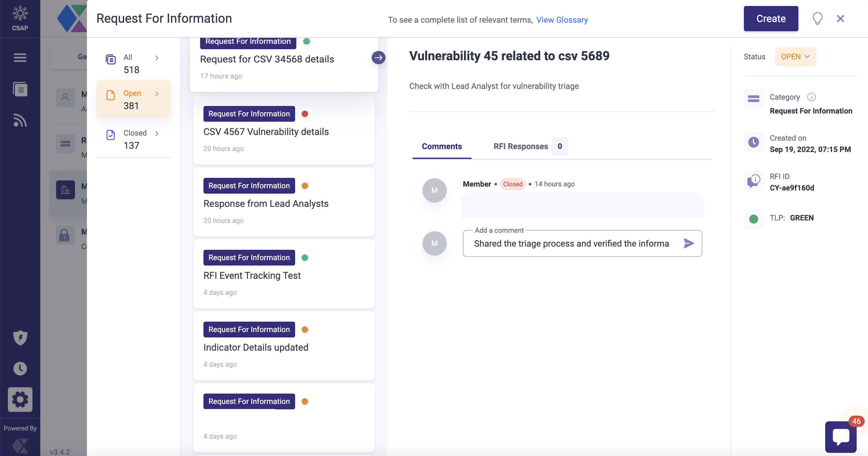Click purple arrow on CSV 34568 card

pyautogui.click(x=378, y=58)
